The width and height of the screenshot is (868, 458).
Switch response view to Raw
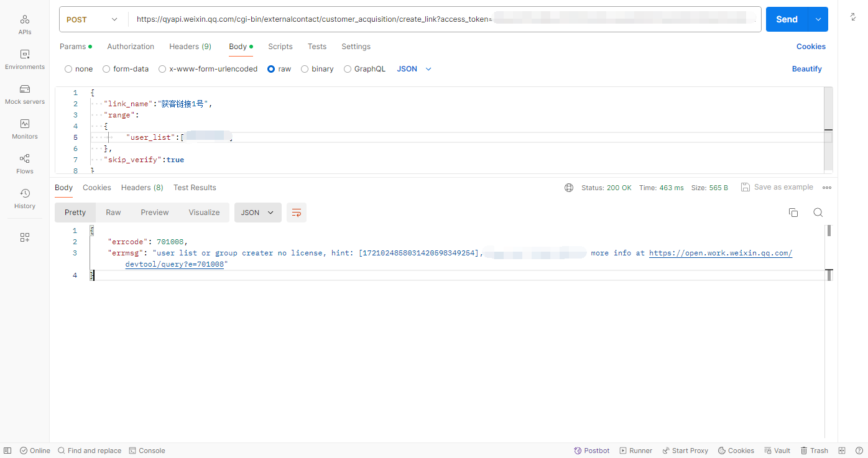[x=113, y=213]
